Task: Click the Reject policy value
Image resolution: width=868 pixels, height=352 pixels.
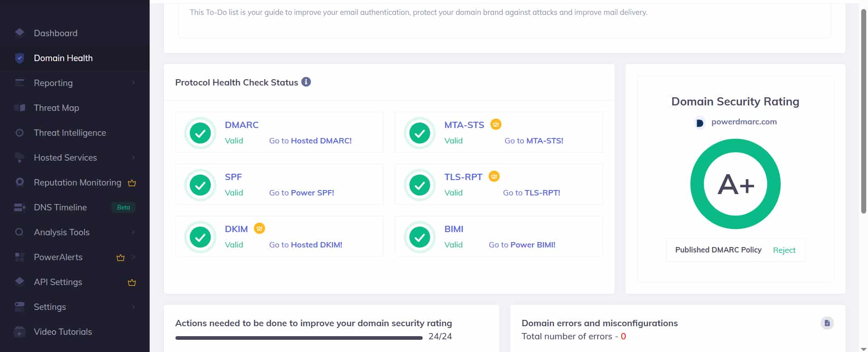Action: [x=784, y=250]
